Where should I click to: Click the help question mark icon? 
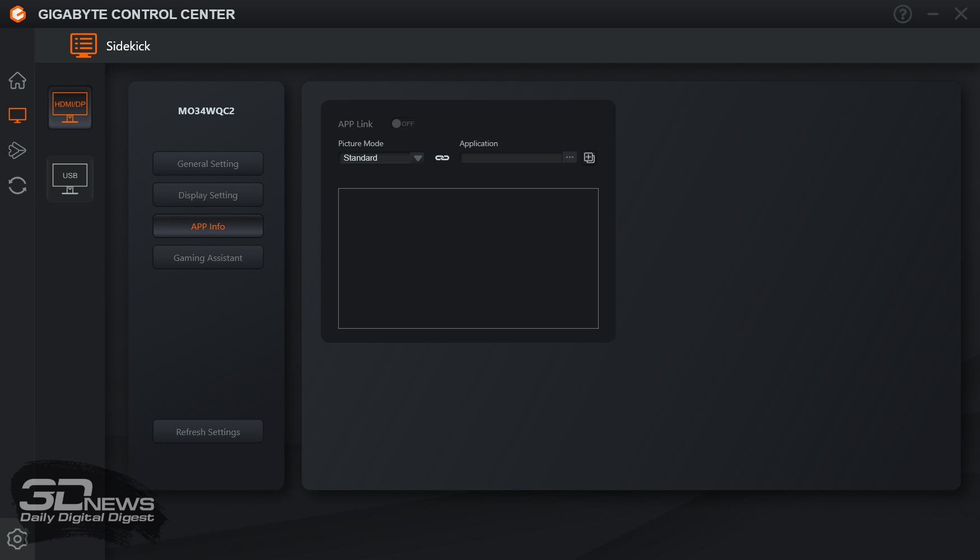pyautogui.click(x=903, y=14)
